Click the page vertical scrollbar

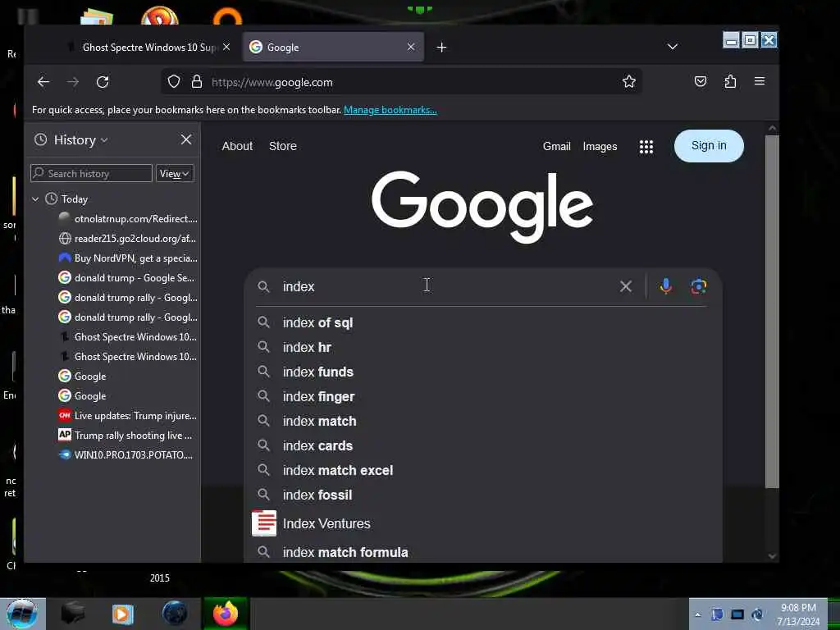[x=772, y=311]
